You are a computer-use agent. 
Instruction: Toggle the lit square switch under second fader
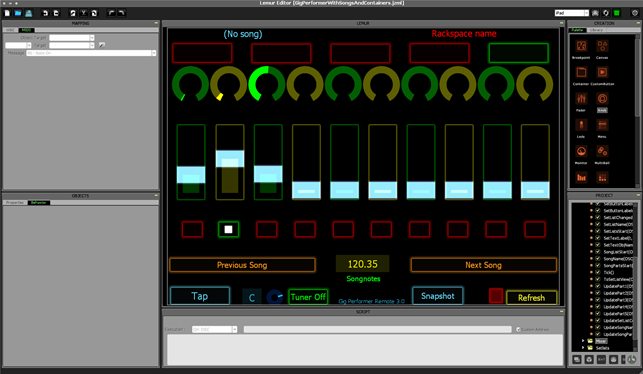[228, 229]
